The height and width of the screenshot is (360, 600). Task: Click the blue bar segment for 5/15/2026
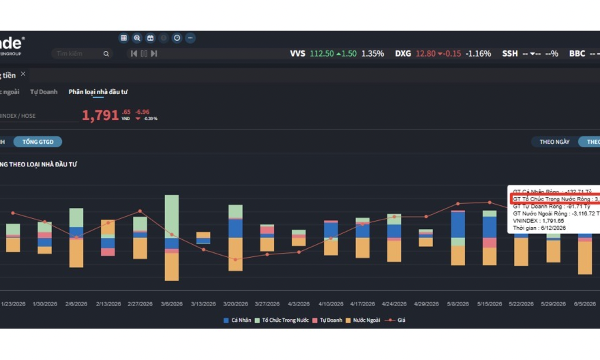[490, 227]
